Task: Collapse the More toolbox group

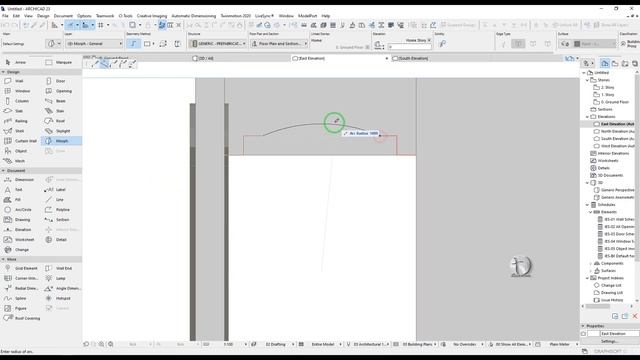Action: coord(3,259)
